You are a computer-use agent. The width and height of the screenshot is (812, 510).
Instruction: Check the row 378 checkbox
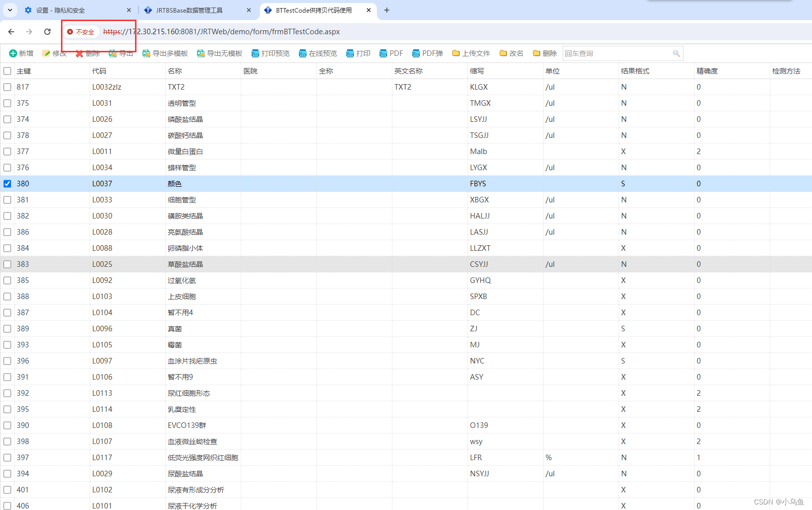click(7, 135)
